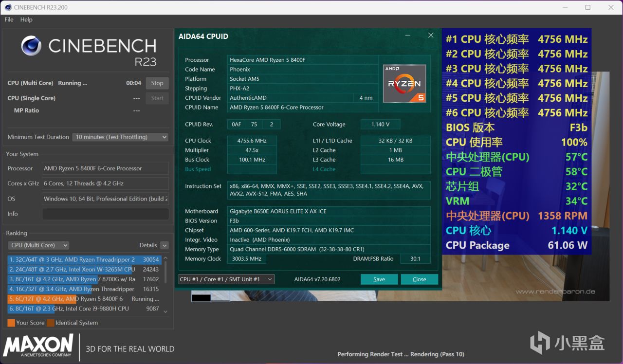Image resolution: width=623 pixels, height=364 pixels.
Task: Stop the running Multi Core test
Action: click(157, 83)
